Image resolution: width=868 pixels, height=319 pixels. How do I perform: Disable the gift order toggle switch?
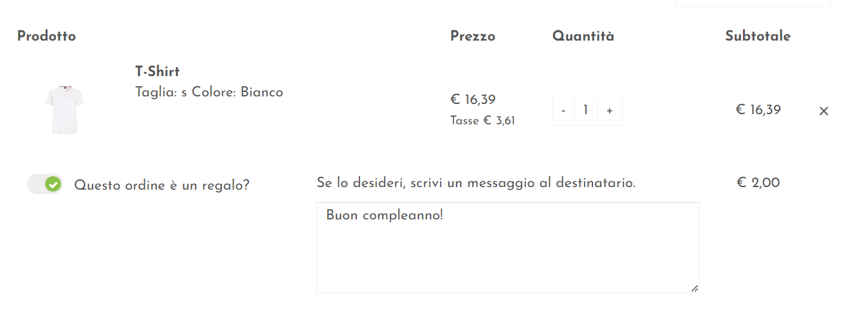click(x=45, y=185)
